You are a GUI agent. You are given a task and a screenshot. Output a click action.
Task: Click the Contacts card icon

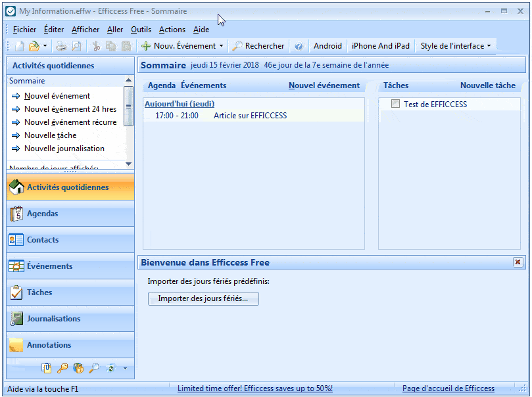click(16, 240)
